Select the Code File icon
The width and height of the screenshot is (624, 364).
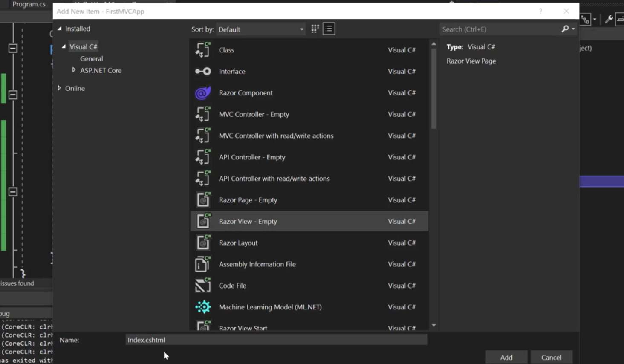pos(203,286)
